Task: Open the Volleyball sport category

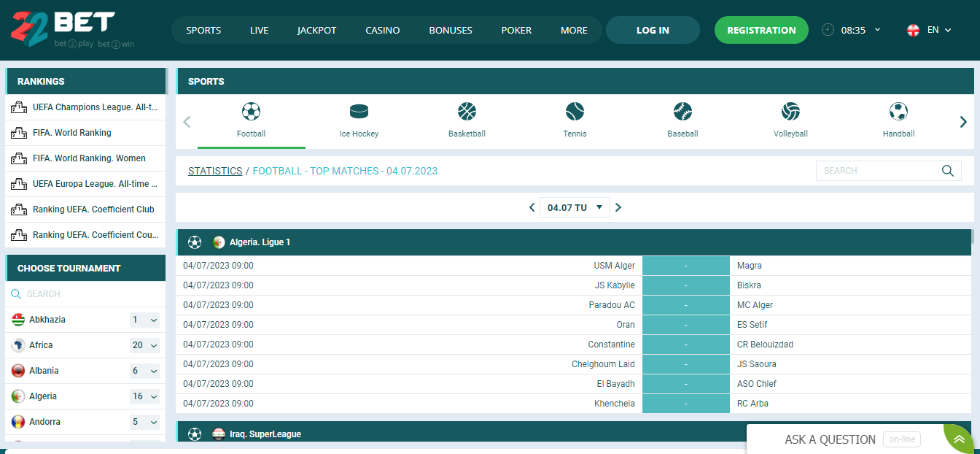Action: coord(790,112)
